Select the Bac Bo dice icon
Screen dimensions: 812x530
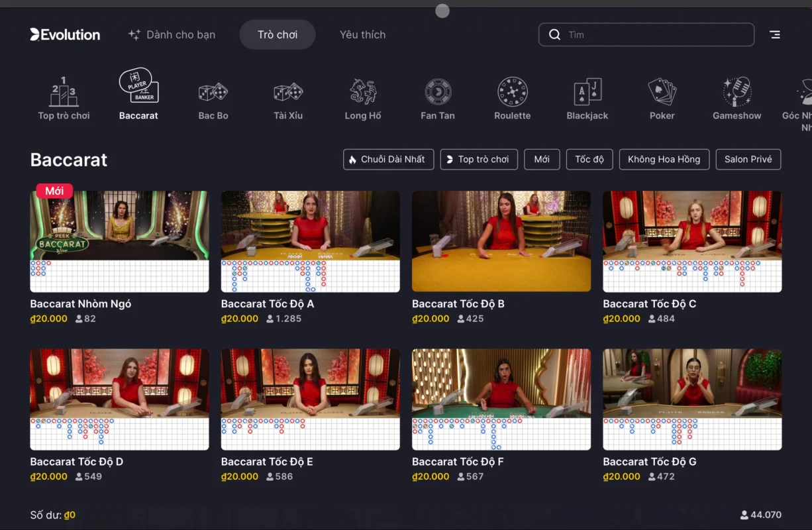click(x=213, y=93)
